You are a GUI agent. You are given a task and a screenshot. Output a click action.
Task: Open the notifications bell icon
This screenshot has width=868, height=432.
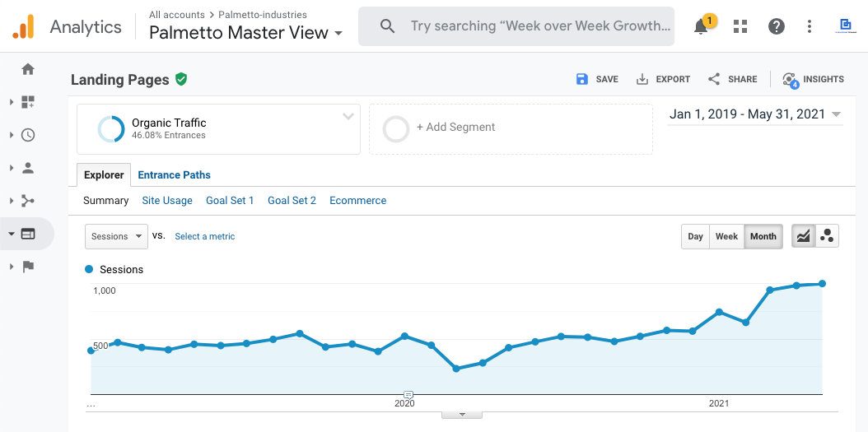(701, 26)
